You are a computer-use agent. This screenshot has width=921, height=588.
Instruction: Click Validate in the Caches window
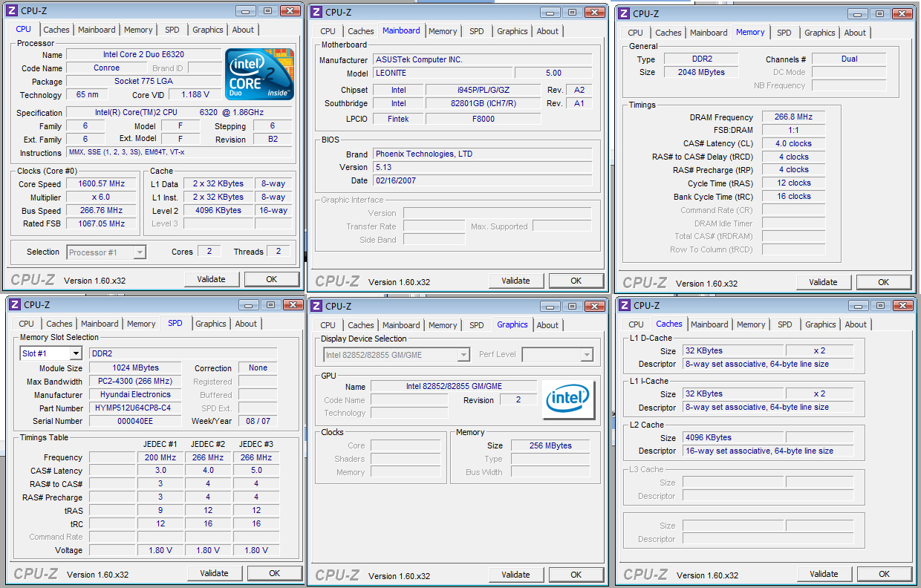coord(824,574)
